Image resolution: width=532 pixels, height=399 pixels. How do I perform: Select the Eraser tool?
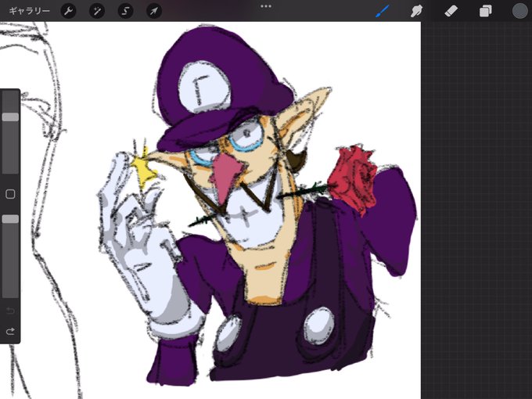(451, 11)
